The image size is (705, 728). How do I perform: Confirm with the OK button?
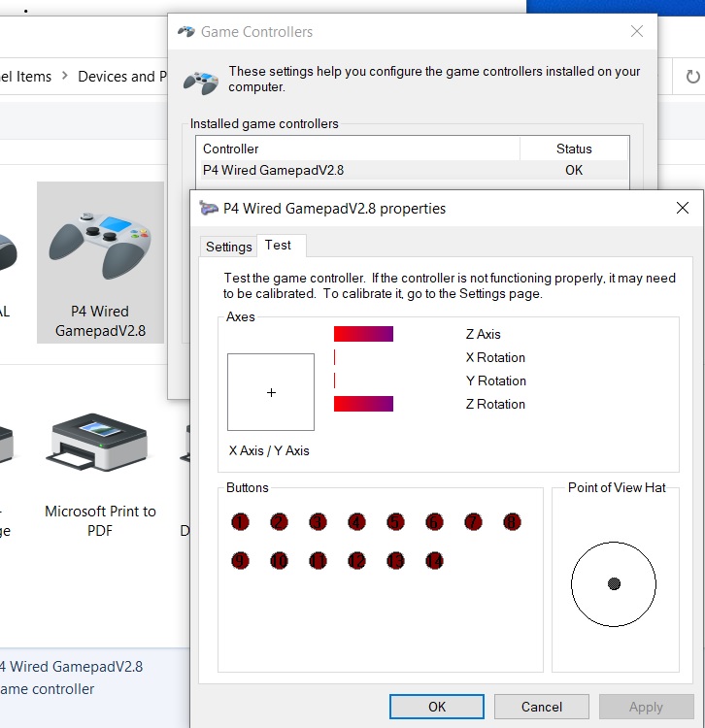pos(437,707)
